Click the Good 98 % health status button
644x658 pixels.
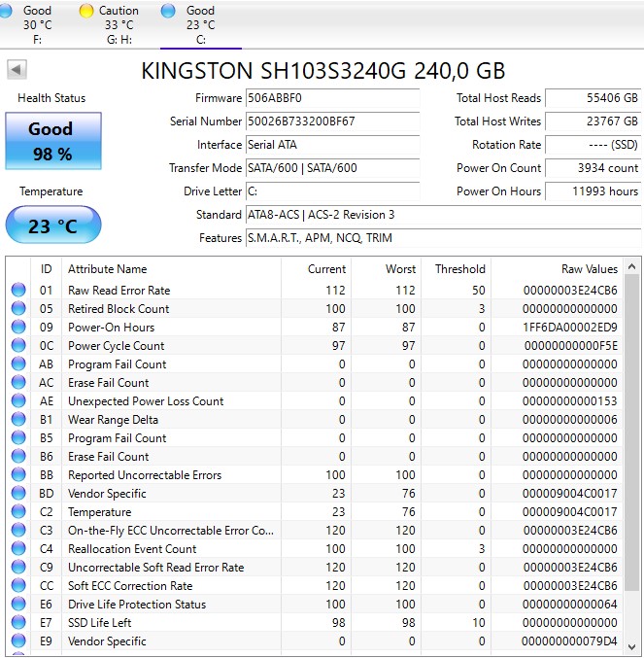point(51,141)
